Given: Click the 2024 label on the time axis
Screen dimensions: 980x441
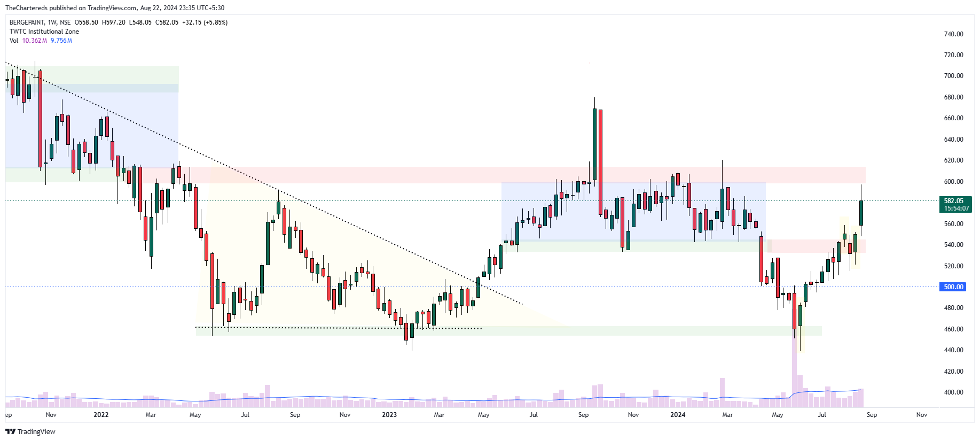Looking at the screenshot, I should [x=678, y=415].
